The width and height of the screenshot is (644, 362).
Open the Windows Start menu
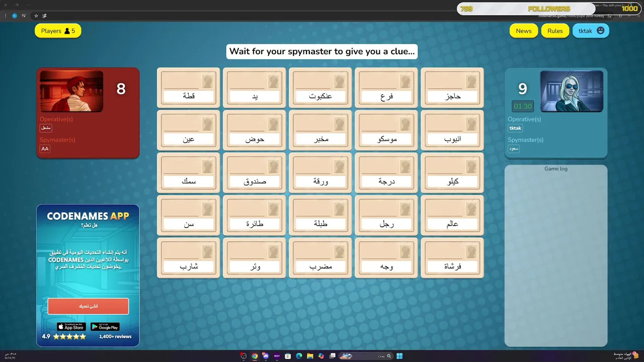(x=399, y=356)
